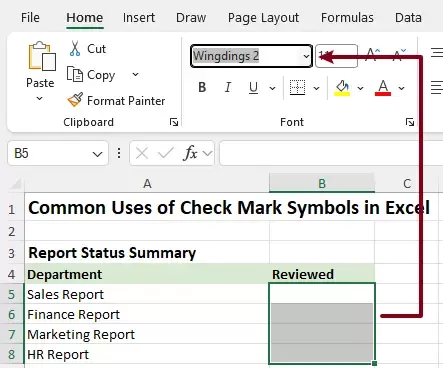Click the Cut text button

[x=96, y=49]
